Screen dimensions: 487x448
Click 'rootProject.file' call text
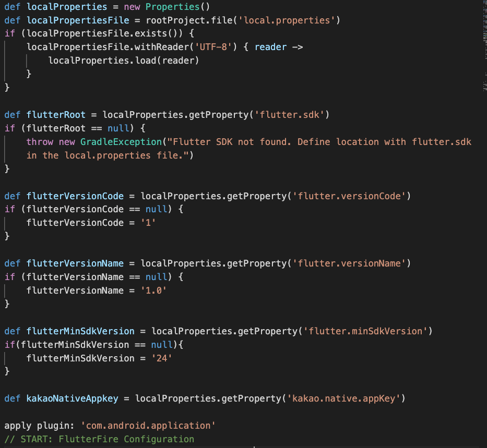pyautogui.click(x=189, y=20)
